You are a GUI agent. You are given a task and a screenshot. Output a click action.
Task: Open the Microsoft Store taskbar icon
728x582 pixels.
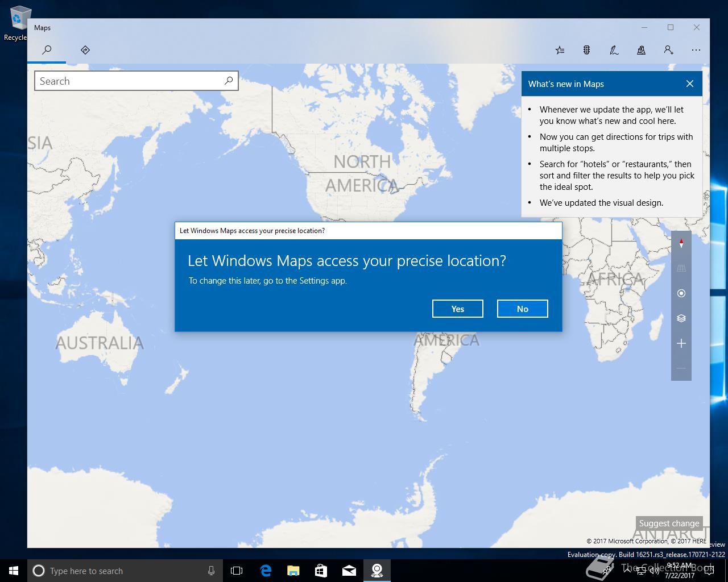tap(321, 571)
